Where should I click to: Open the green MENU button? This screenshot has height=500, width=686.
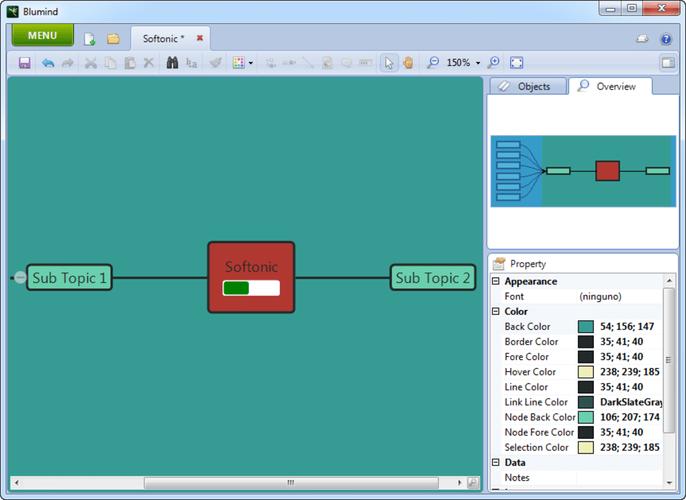(42, 35)
